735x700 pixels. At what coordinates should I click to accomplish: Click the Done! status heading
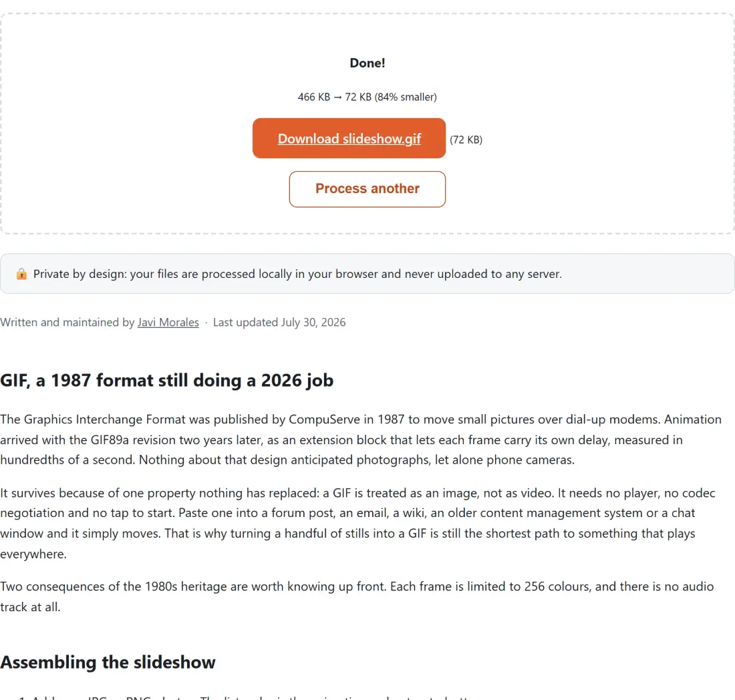(367, 63)
